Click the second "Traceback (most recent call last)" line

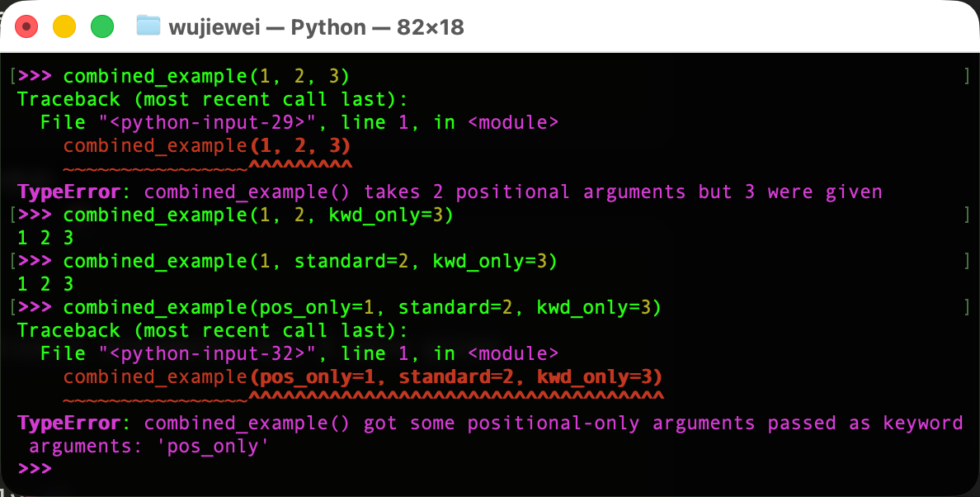[x=212, y=330]
